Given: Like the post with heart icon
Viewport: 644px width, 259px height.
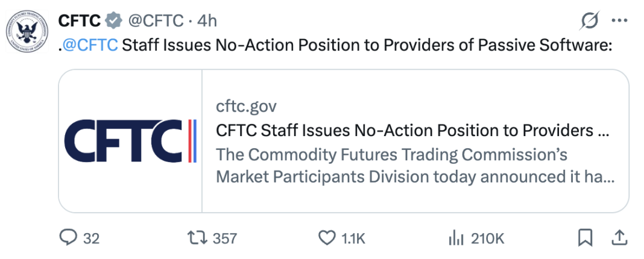Looking at the screenshot, I should [x=327, y=238].
